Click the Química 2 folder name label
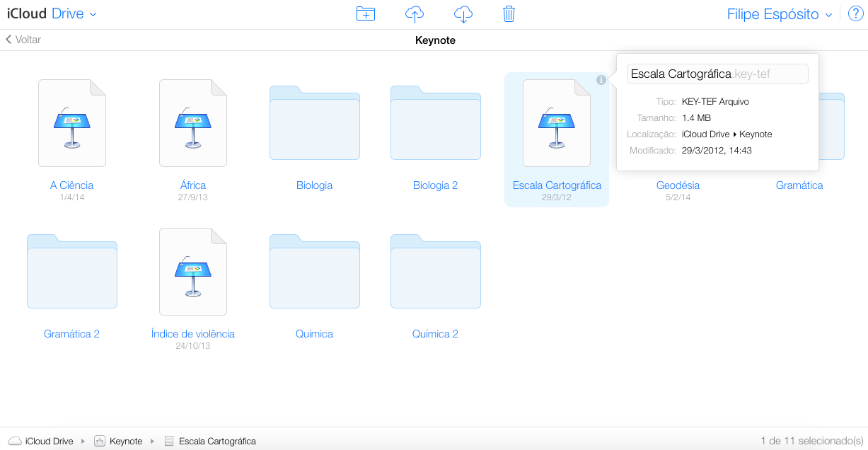This screenshot has height=450, width=868. tap(436, 334)
